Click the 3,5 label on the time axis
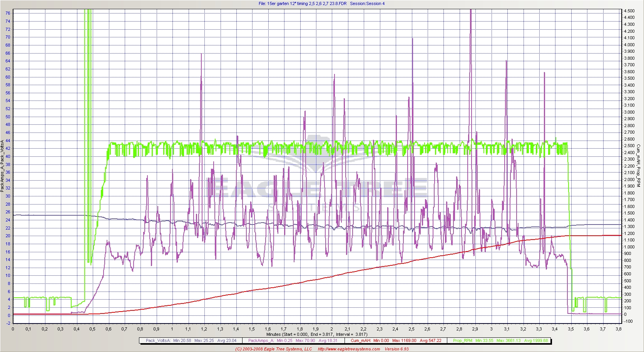 click(571, 329)
